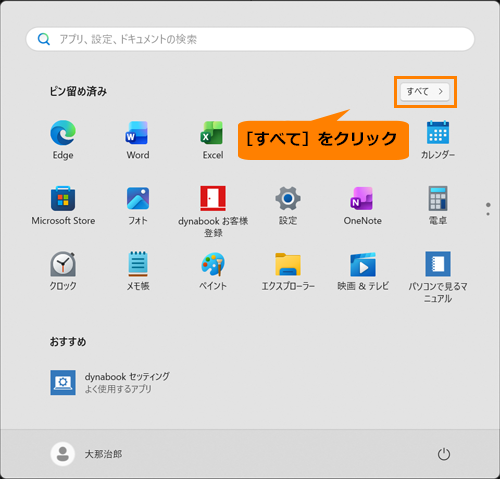The image size is (500, 479).
Task: Click the すべて all apps button
Action: 425,91
